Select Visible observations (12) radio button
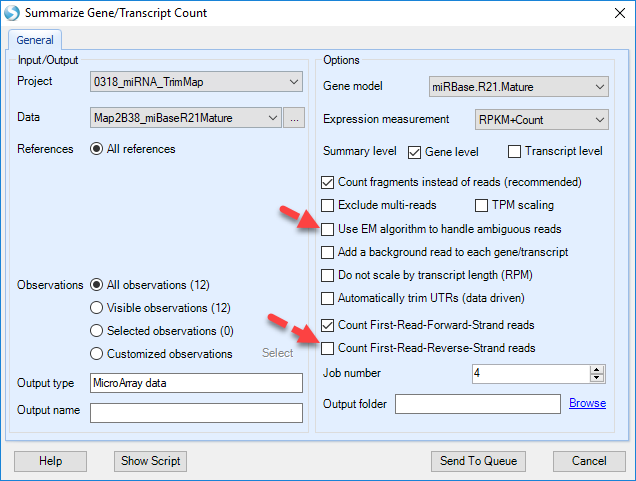The width and height of the screenshot is (636, 481). [97, 308]
